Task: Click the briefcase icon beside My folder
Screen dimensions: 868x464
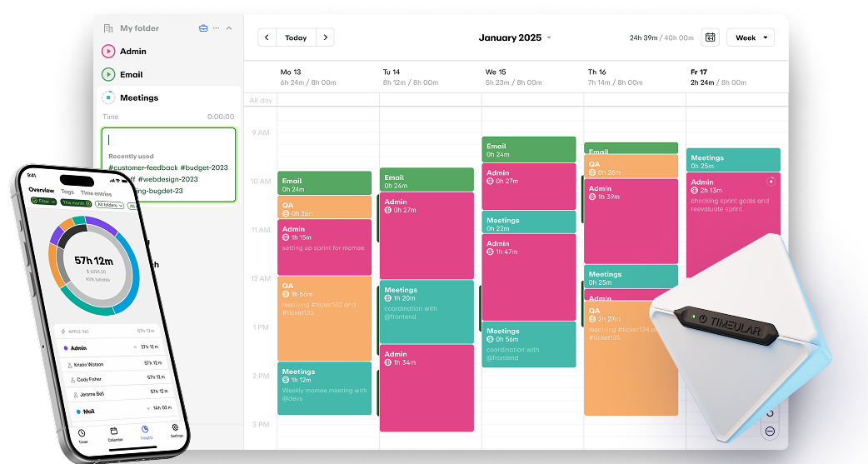Action: [203, 28]
